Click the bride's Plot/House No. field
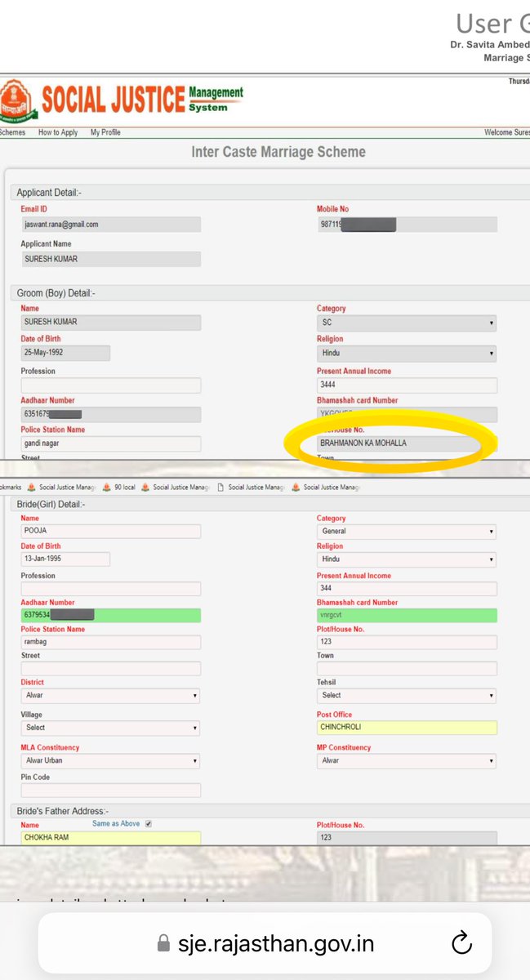 (407, 642)
